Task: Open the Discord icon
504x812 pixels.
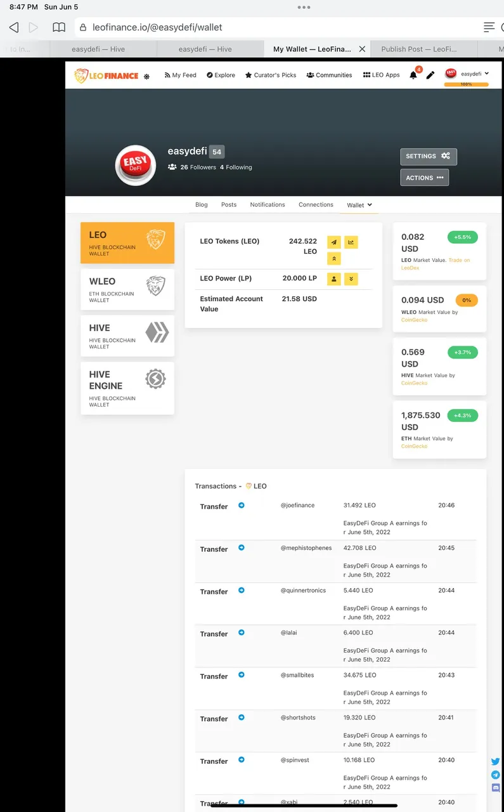Action: [496, 787]
